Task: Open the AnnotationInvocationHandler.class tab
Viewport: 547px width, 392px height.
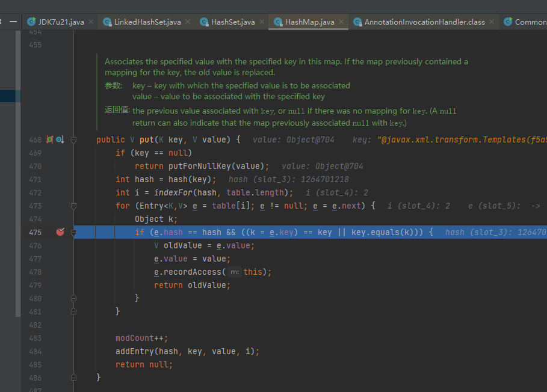Action: click(x=424, y=22)
